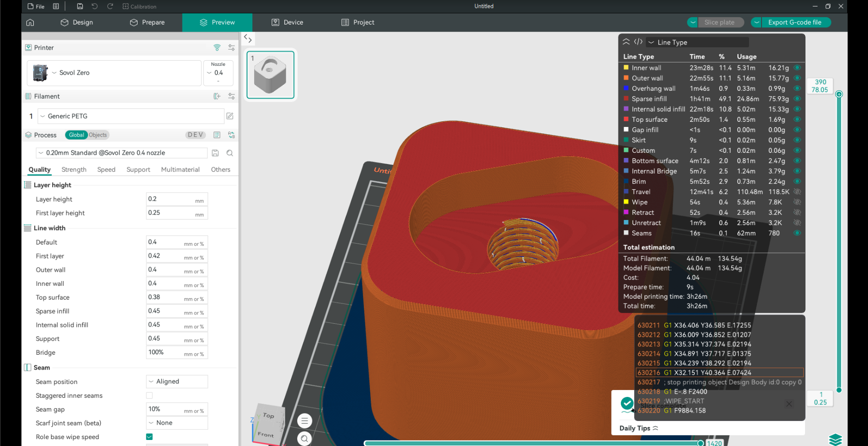
Task: Switch to the Project tab
Action: click(x=357, y=22)
